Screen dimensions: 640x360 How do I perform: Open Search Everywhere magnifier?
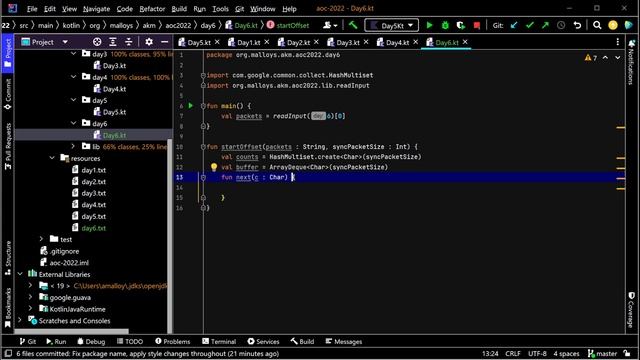pos(597,25)
